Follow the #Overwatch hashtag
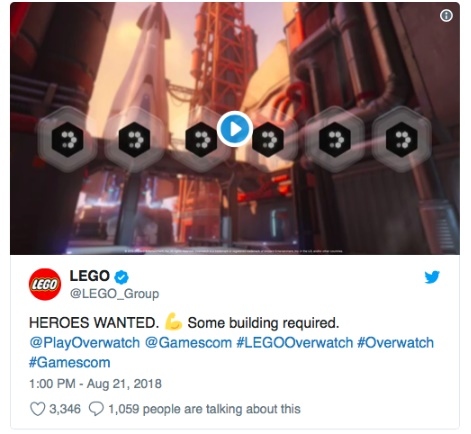 (396, 343)
